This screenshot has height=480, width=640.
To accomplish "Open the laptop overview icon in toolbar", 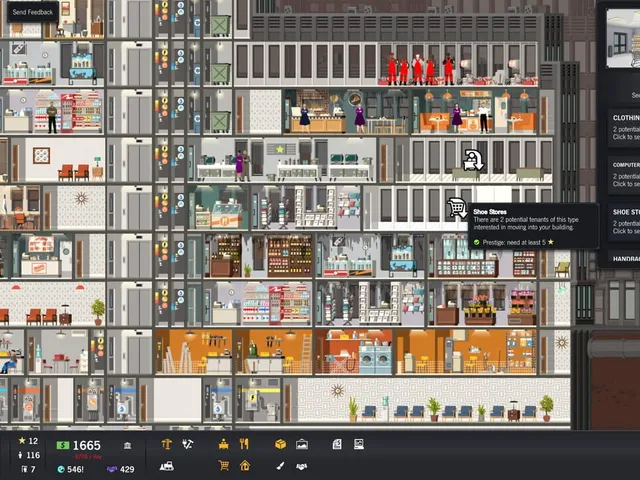I will [359, 444].
